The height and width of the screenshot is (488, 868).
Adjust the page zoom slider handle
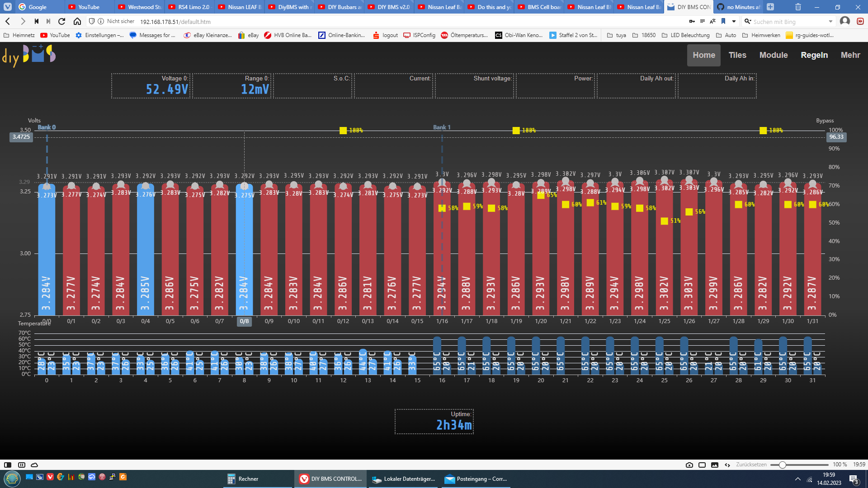(783, 465)
